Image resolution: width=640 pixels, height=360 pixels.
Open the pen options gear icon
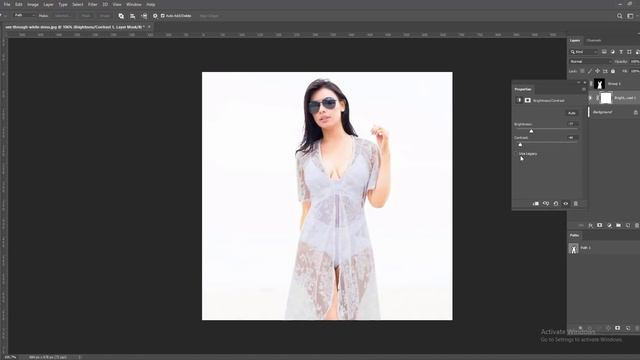[155, 16]
